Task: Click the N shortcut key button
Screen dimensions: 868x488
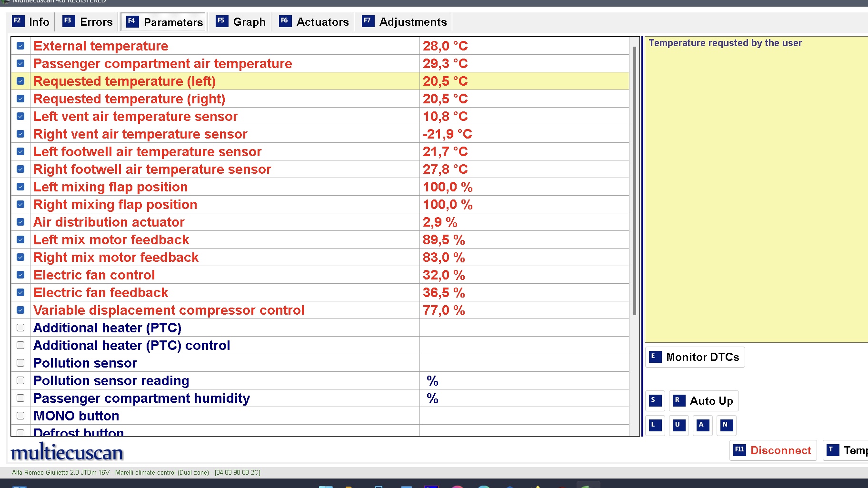Action: (x=726, y=425)
